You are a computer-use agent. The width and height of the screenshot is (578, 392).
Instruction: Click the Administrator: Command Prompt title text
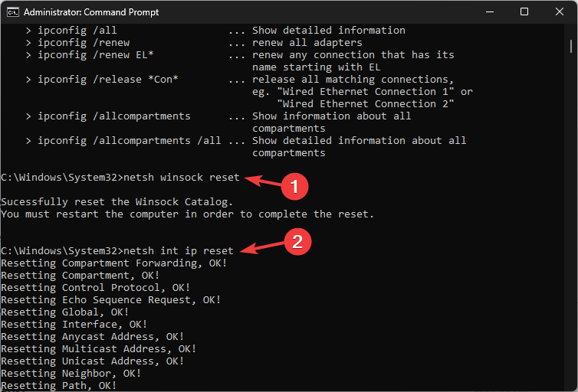coord(91,12)
